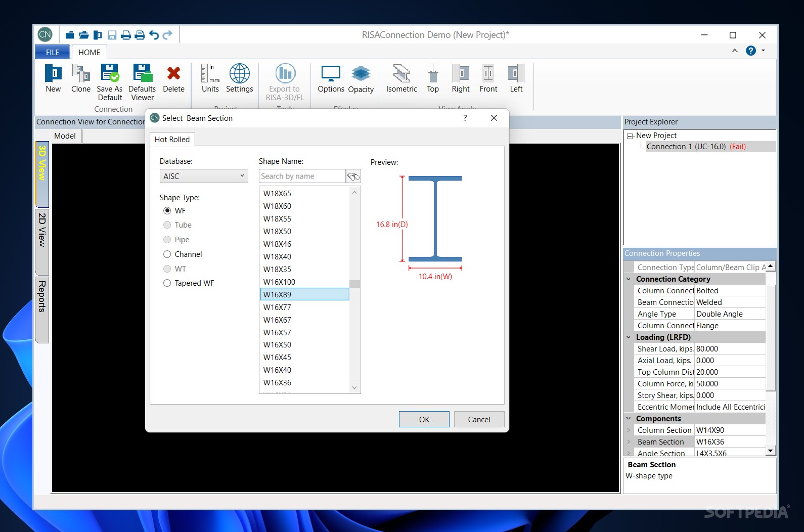The width and height of the screenshot is (804, 532).
Task: Click shape list scroll down arrow
Action: (354, 388)
